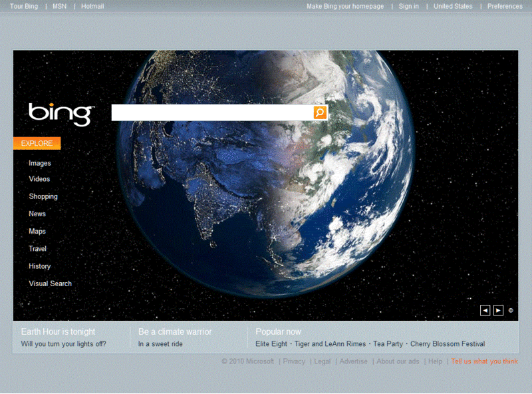Click the orange search magnifier button

click(320, 112)
